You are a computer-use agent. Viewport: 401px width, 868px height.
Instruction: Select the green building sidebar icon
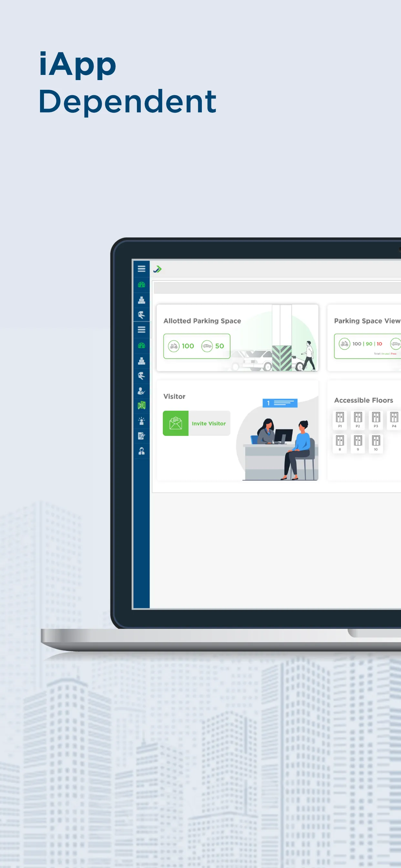(141, 405)
